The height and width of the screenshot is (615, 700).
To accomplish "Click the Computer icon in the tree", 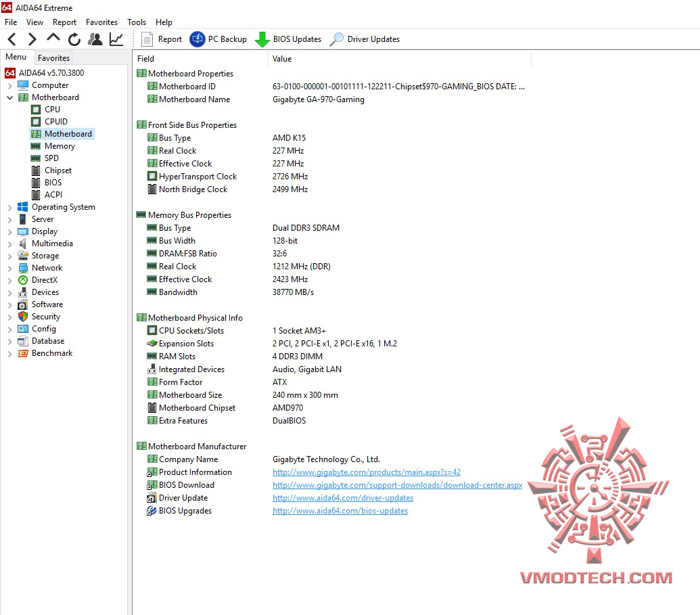I will point(23,85).
